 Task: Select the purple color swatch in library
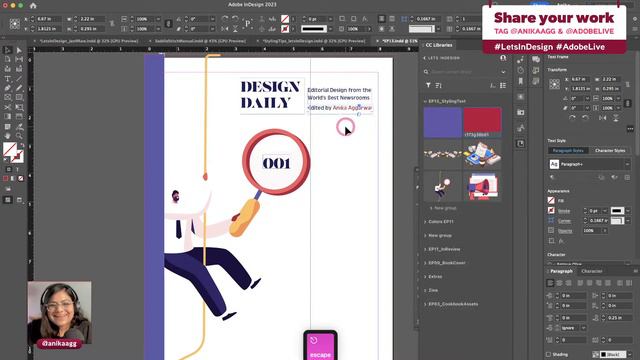[442, 122]
